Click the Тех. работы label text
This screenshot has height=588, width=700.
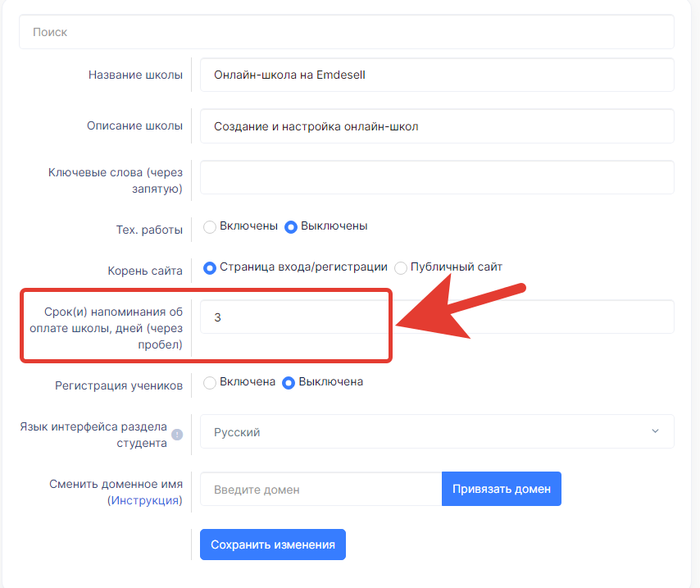point(149,230)
